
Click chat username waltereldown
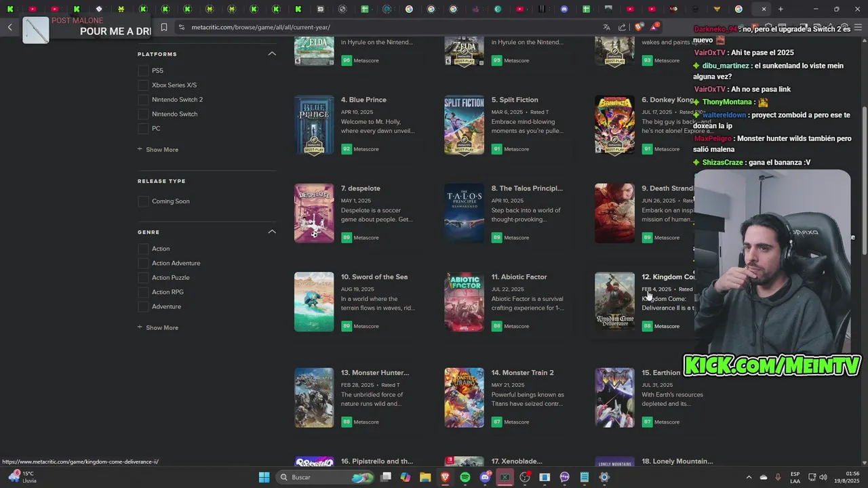pyautogui.click(x=724, y=115)
